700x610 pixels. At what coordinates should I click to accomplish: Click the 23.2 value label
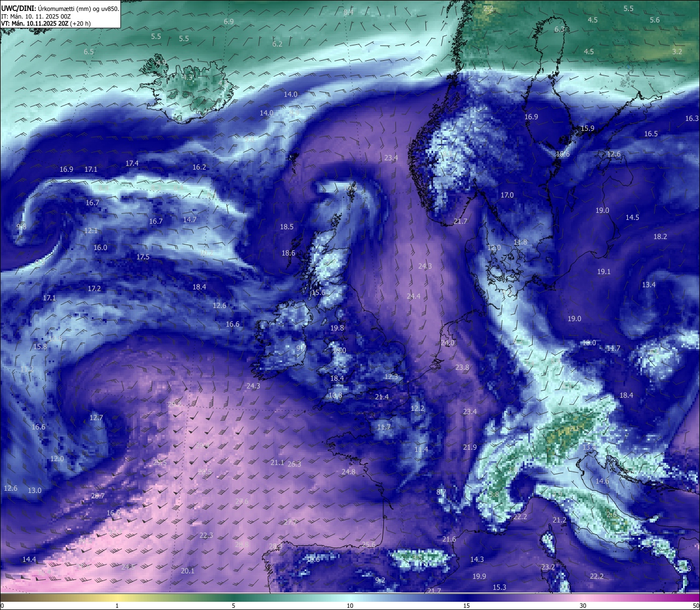(548, 567)
